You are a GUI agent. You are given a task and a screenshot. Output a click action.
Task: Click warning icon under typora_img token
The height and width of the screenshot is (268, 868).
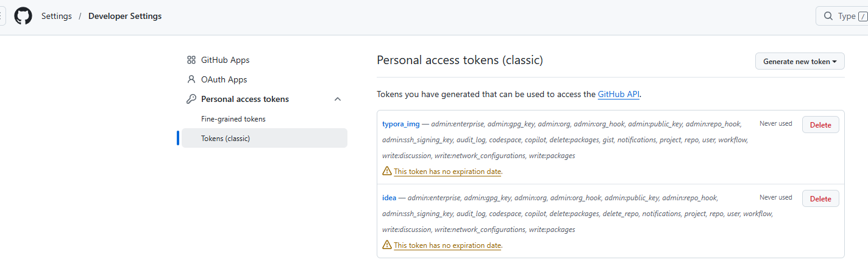pyautogui.click(x=387, y=172)
